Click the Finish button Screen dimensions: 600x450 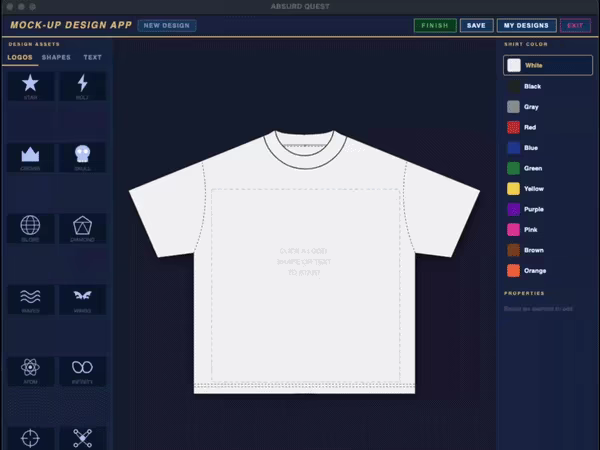pos(435,26)
